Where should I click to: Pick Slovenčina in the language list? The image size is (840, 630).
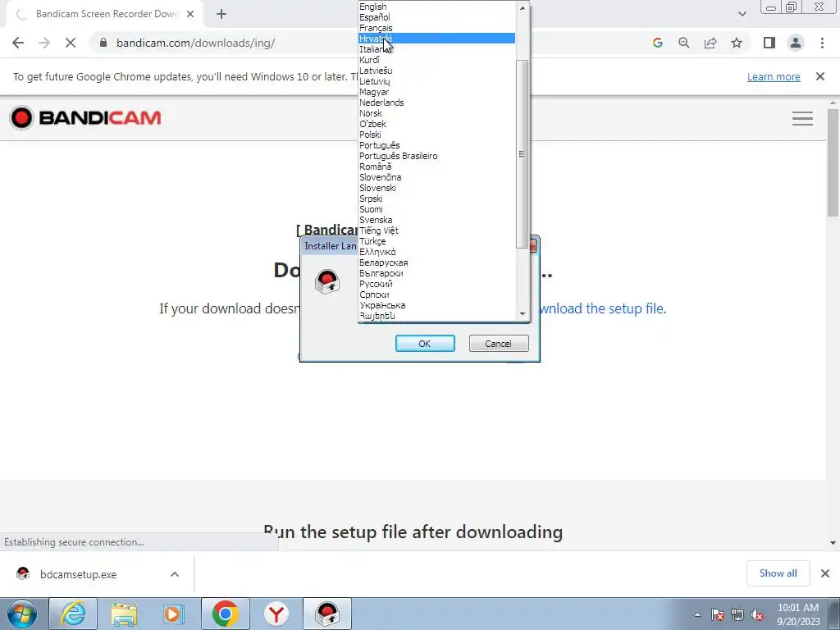click(x=436, y=177)
